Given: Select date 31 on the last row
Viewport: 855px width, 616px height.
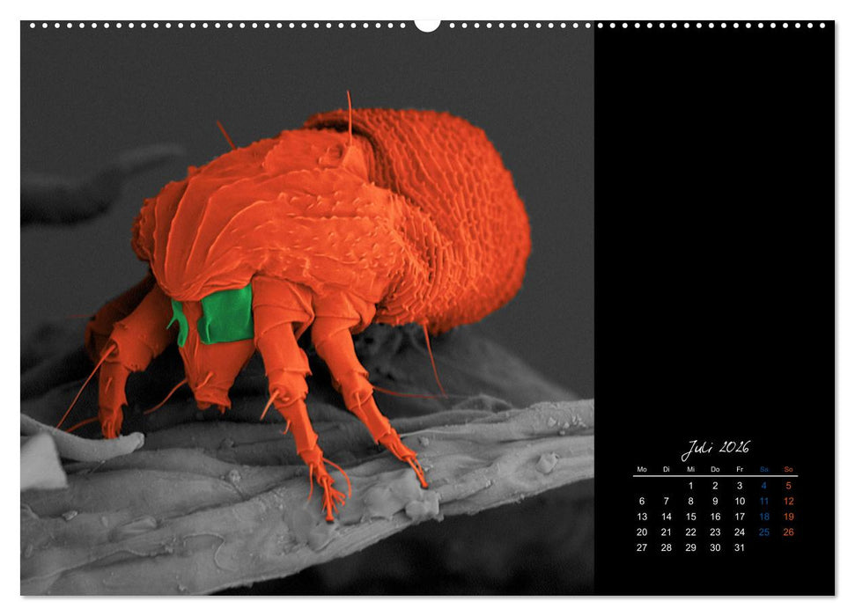Looking at the screenshot, I should 740,547.
